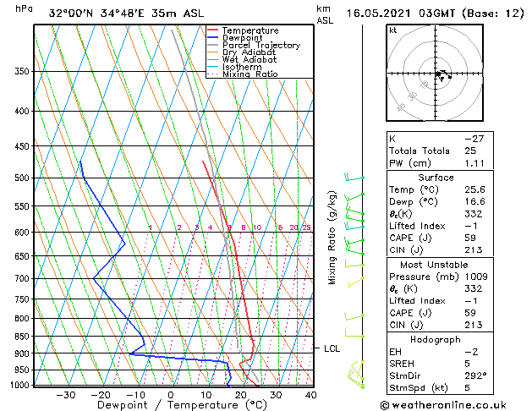Click the 'kt' label in the hodograph
The image size is (532, 411).
(x=393, y=30)
